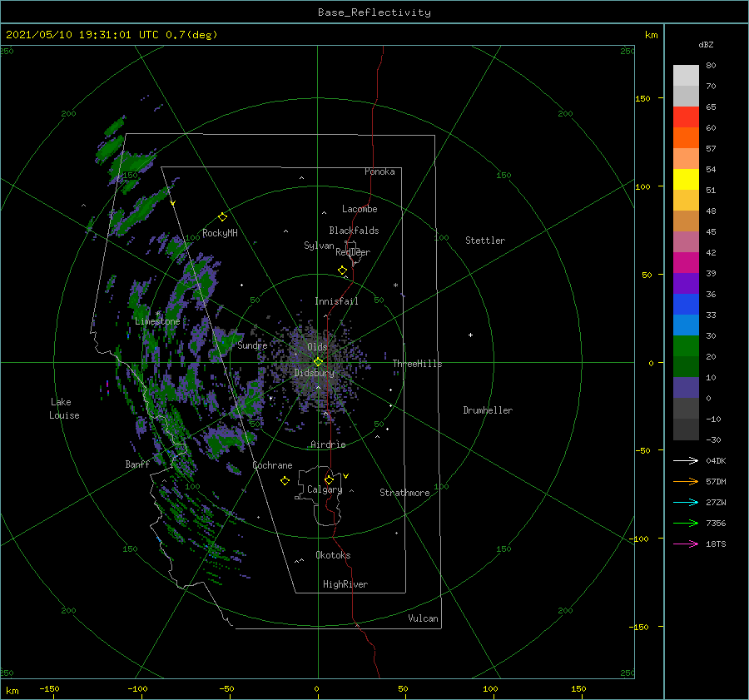The image size is (749, 700).
Task: Click the Lake Louise label
Action: pos(64,409)
